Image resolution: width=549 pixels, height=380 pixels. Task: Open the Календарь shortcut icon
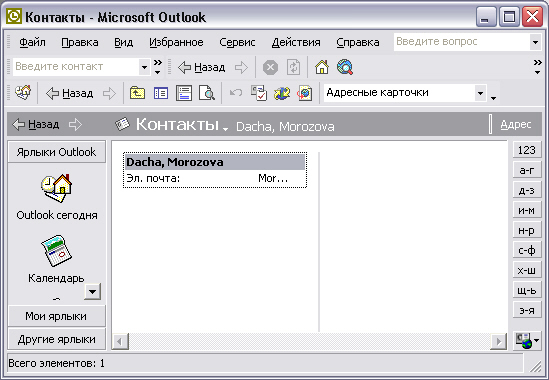56,251
